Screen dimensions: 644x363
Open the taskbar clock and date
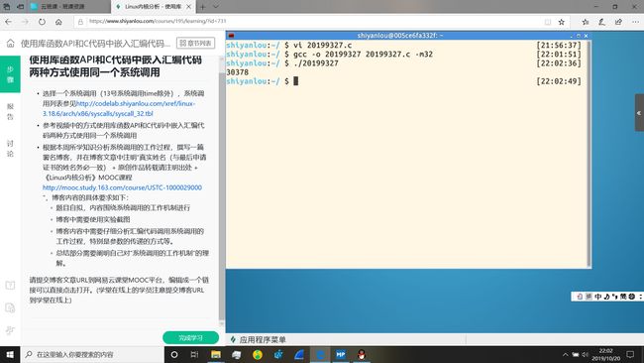606,354
